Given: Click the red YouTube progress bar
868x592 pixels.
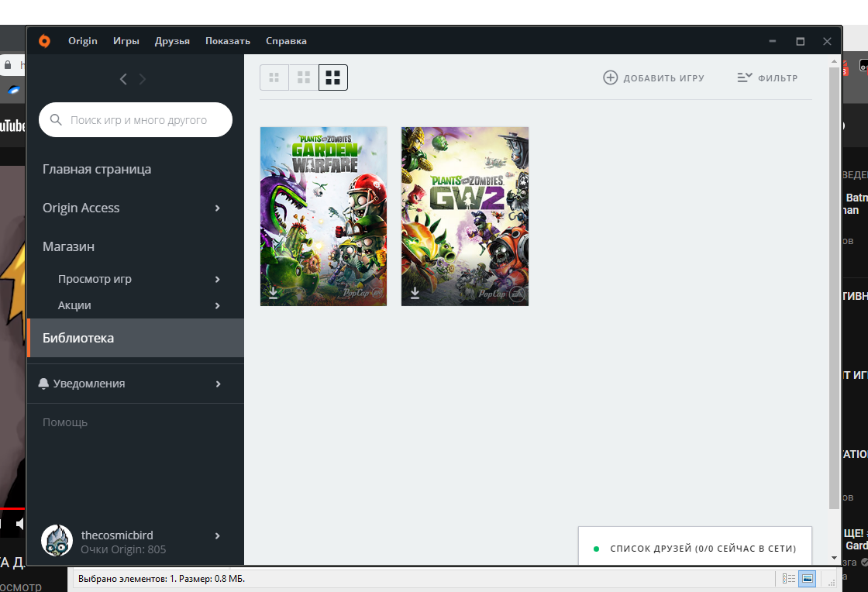Looking at the screenshot, I should tap(12, 508).
